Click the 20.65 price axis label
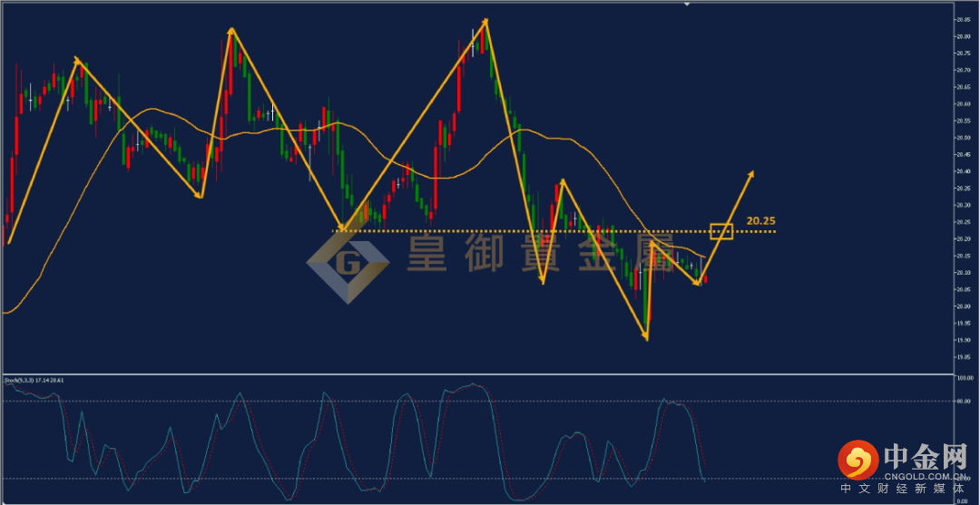980x505 pixels. (963, 87)
